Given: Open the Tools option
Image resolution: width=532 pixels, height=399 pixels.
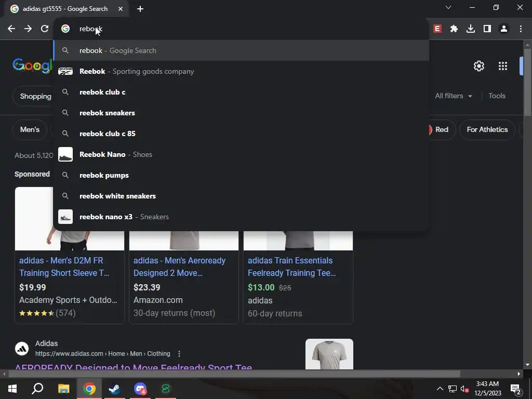Looking at the screenshot, I should (497, 96).
